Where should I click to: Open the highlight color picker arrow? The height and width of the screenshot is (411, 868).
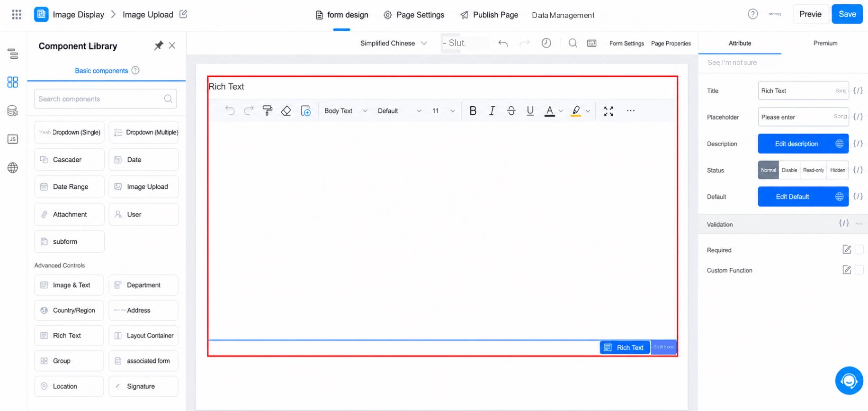click(588, 111)
